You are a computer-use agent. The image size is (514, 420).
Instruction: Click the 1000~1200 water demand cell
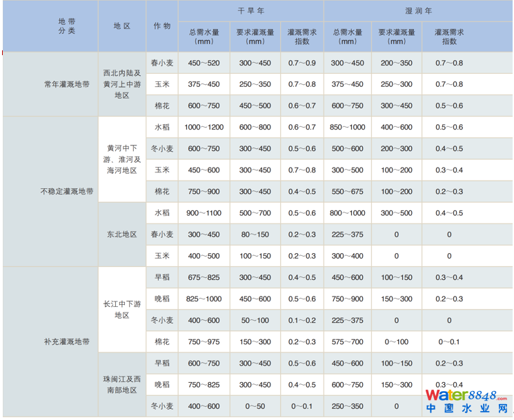(x=204, y=128)
